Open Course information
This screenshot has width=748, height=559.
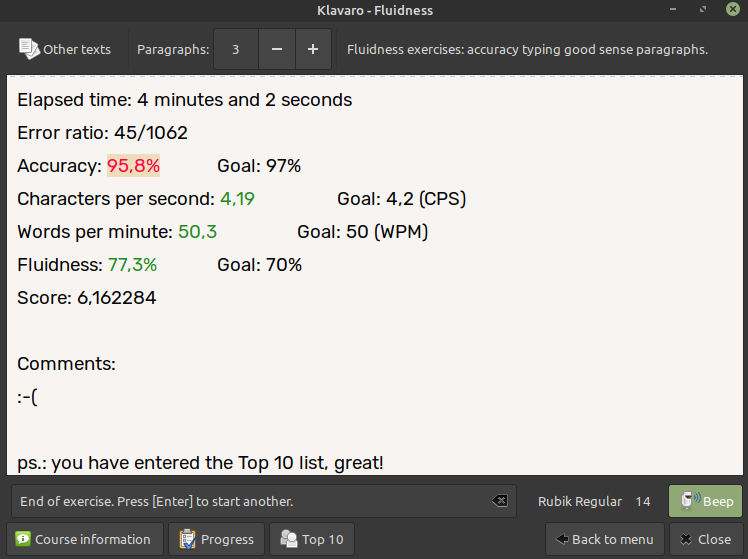coord(84,539)
